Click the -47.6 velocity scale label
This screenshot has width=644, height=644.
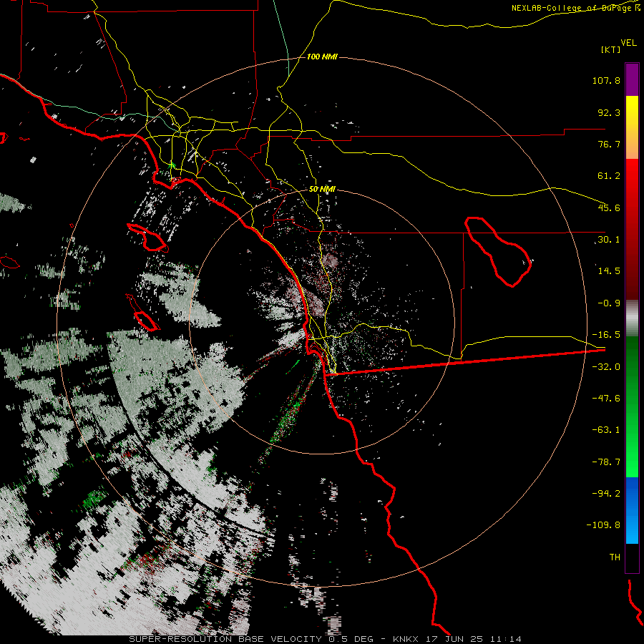tap(606, 399)
